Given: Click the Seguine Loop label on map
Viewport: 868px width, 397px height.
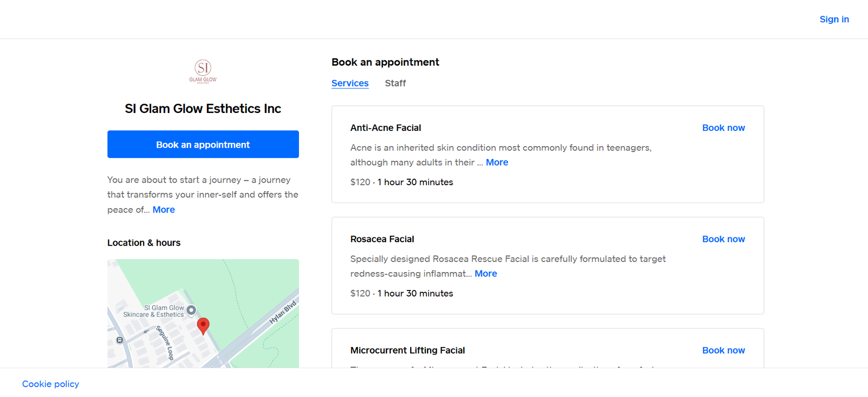Looking at the screenshot, I should point(165,343).
